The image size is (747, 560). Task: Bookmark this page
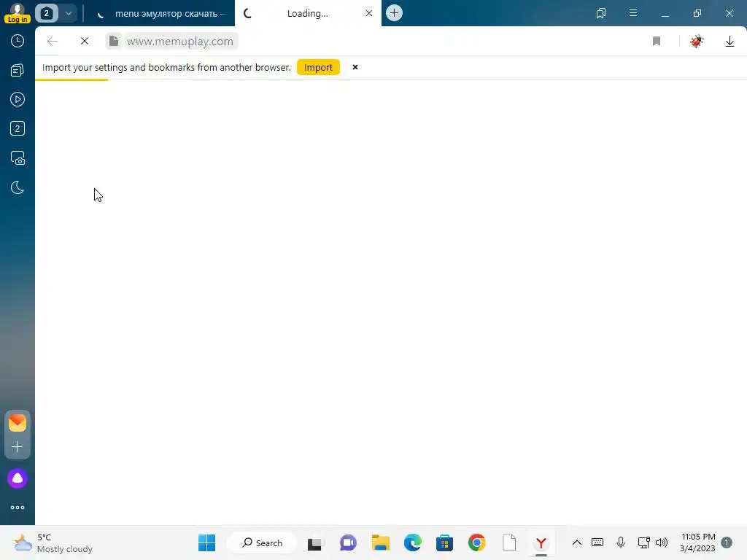tap(657, 42)
